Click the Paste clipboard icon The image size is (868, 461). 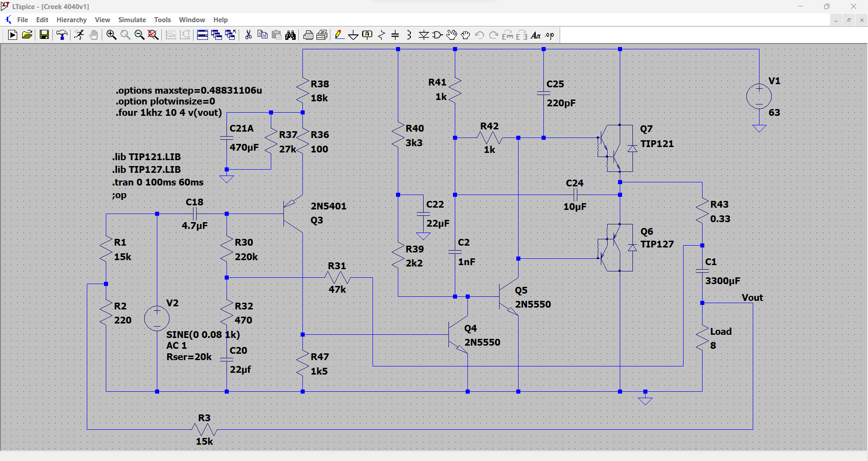[277, 35]
